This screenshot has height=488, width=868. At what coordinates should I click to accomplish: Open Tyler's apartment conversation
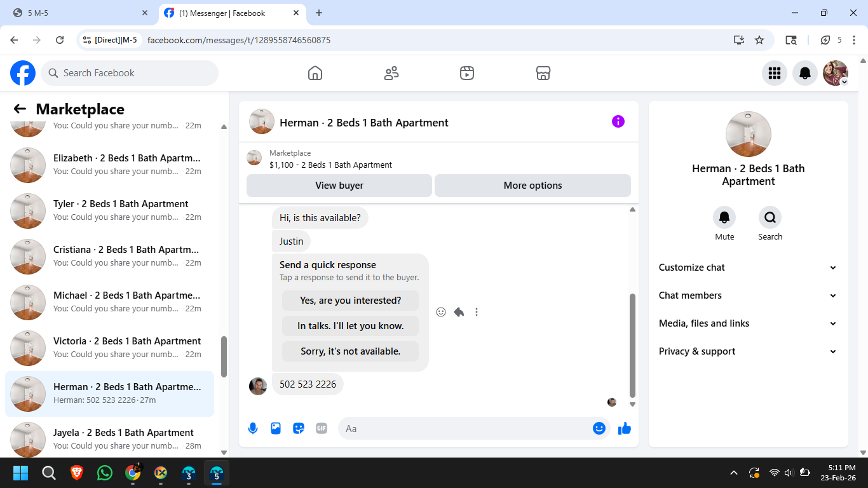pos(109,211)
